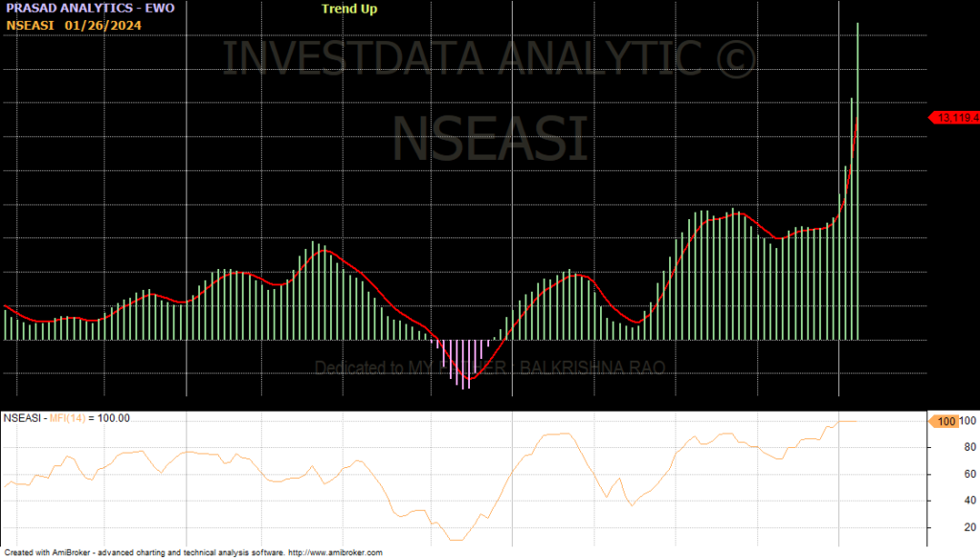980x558 pixels.
Task: Click the red 13,119.4 value tag
Action: click(x=954, y=118)
